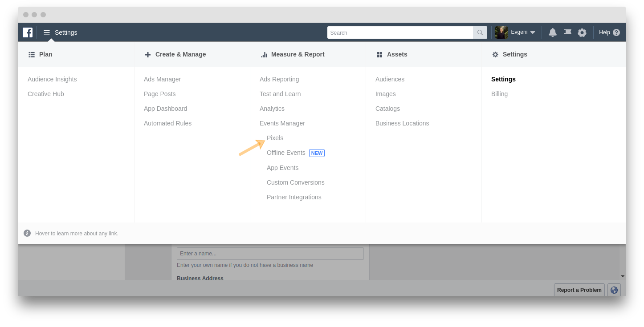The height and width of the screenshot is (327, 644).
Task: Open Custom Conversions
Action: click(x=295, y=182)
